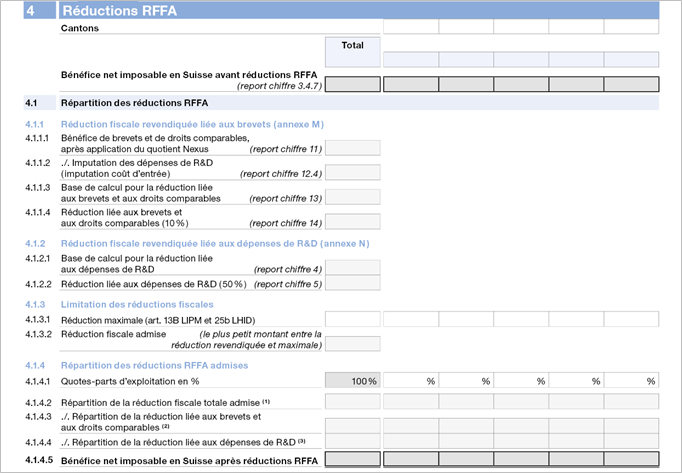Click heading 'Limitation des réductions fiscales'
This screenshot has width=682, height=473.
(x=137, y=305)
